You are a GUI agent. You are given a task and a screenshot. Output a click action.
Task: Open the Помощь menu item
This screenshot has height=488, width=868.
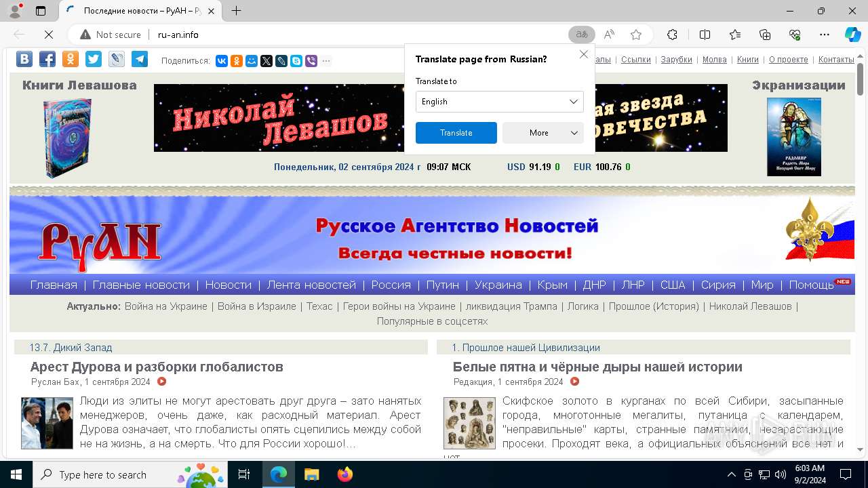812,285
